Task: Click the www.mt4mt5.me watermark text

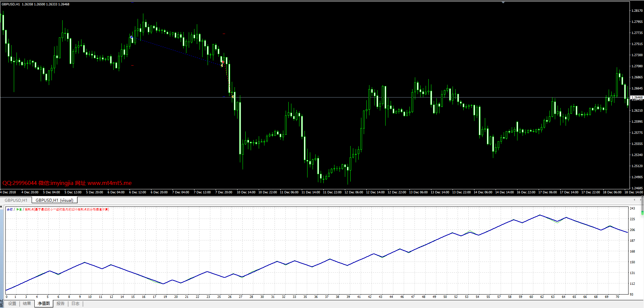Action: click(x=109, y=183)
